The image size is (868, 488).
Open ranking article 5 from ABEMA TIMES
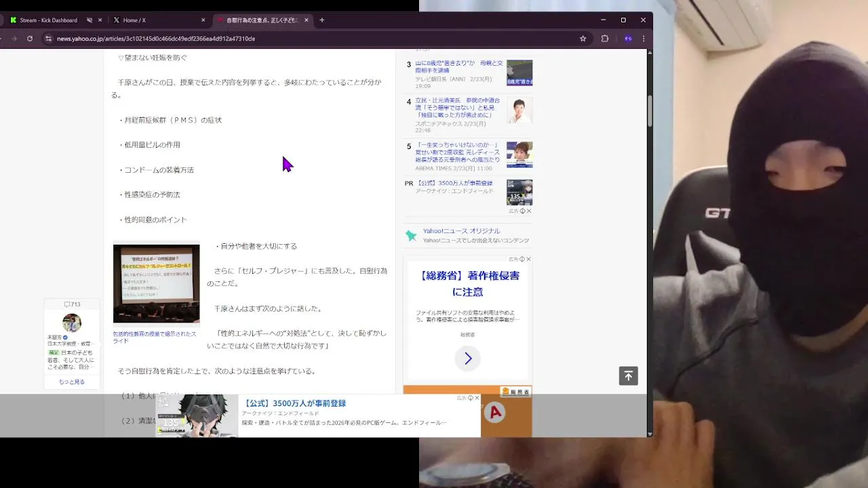[458, 152]
